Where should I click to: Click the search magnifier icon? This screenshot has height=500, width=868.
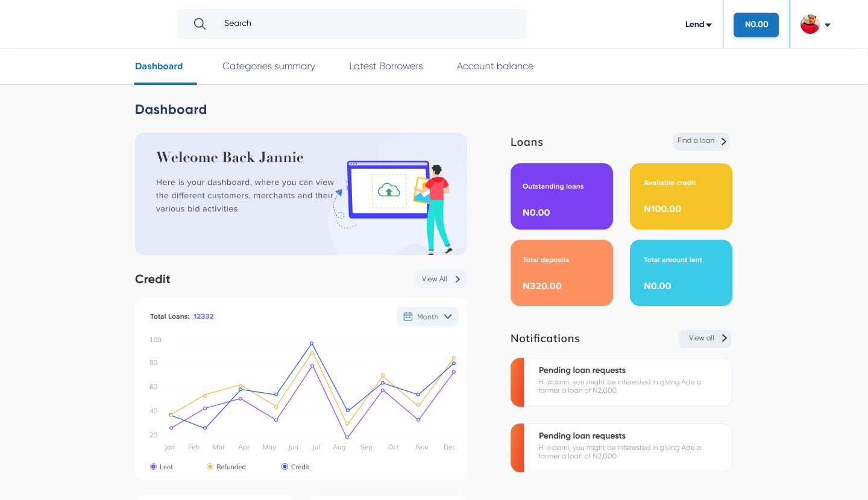click(x=200, y=23)
